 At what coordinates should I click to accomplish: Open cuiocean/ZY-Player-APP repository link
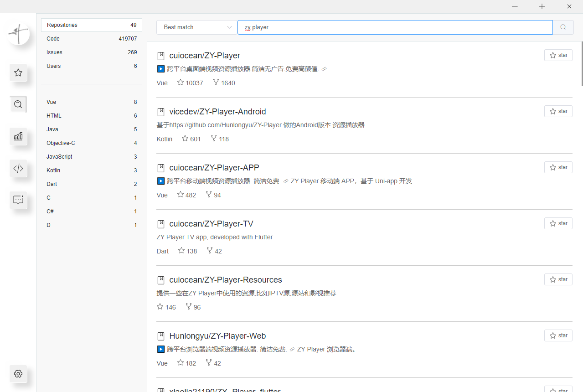(x=214, y=168)
